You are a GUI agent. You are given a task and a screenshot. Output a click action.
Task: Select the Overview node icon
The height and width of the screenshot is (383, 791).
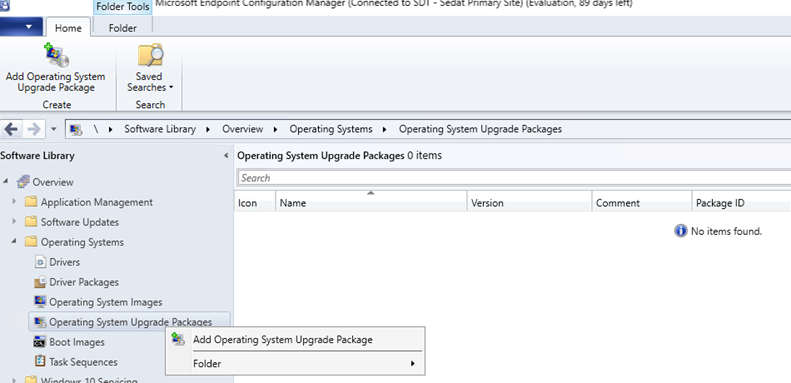tap(24, 182)
